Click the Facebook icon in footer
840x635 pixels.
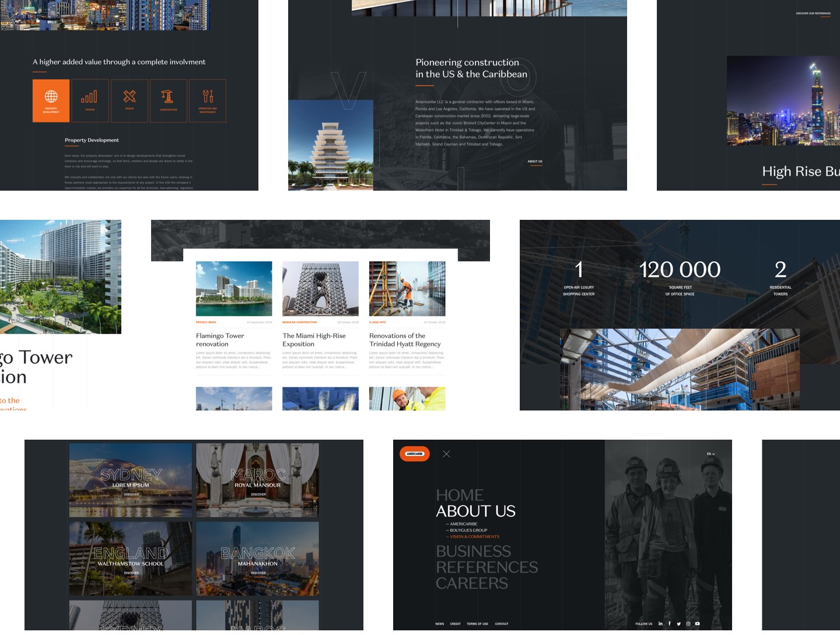pyautogui.click(x=670, y=623)
